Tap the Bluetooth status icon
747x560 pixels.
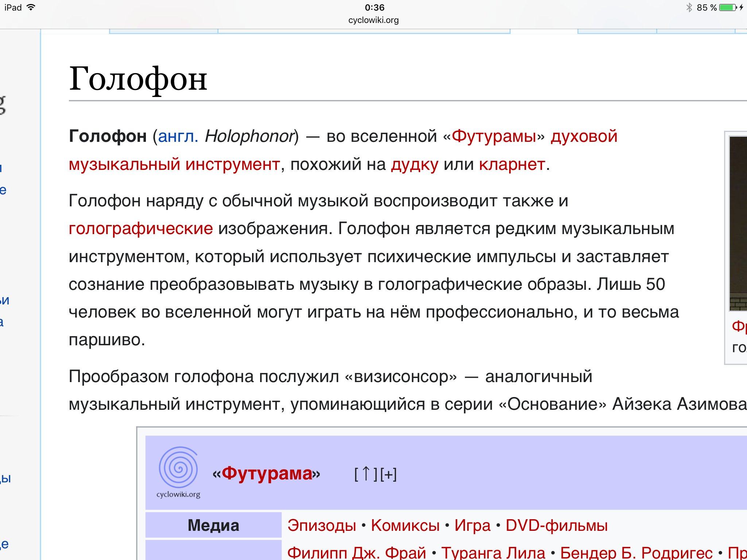[x=689, y=7]
